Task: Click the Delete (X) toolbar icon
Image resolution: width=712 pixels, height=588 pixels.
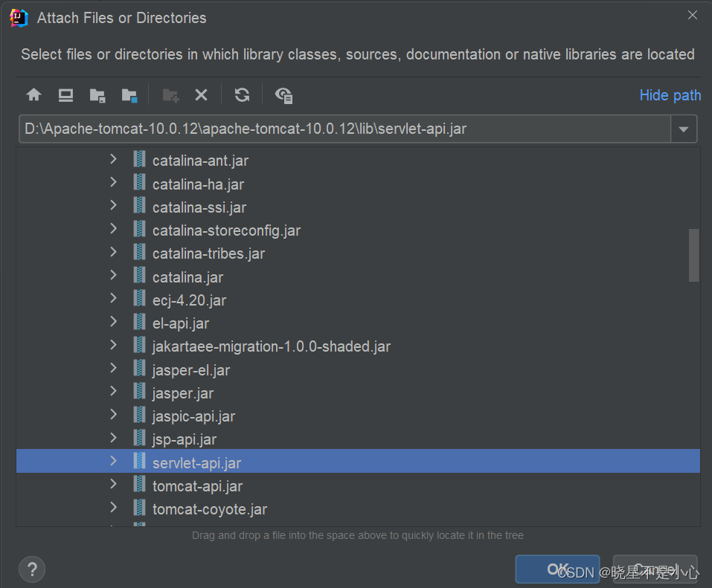Action: pos(201,95)
